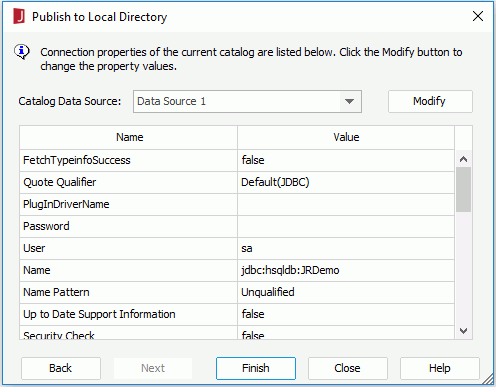The image size is (496, 387).
Task: Select the FetchTypeinfoSuccess row name
Action: pos(128,160)
